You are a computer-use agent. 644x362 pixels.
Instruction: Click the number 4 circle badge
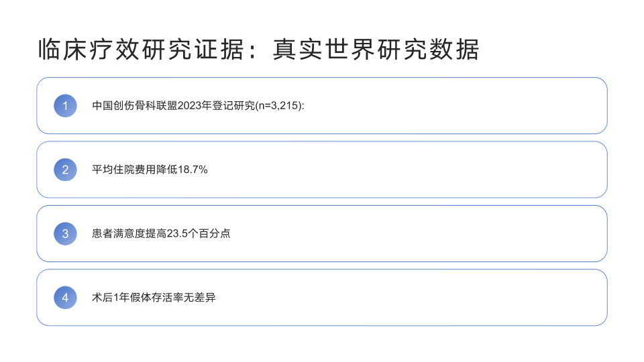pyautogui.click(x=65, y=298)
